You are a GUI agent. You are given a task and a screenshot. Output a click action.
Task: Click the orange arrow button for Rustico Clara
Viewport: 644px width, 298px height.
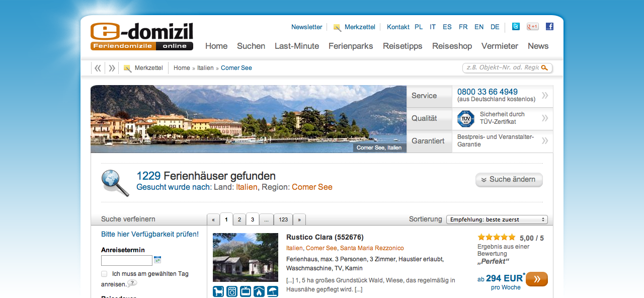pos(536,279)
